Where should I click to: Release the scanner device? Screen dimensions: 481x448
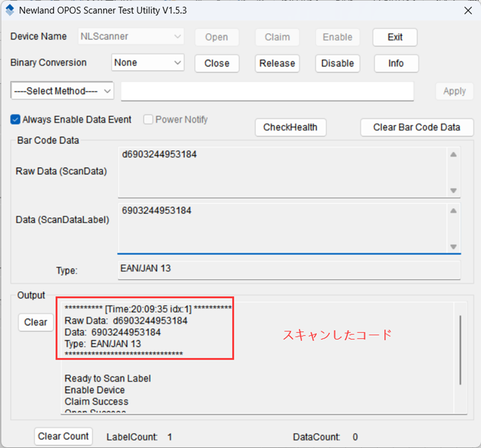click(x=277, y=63)
